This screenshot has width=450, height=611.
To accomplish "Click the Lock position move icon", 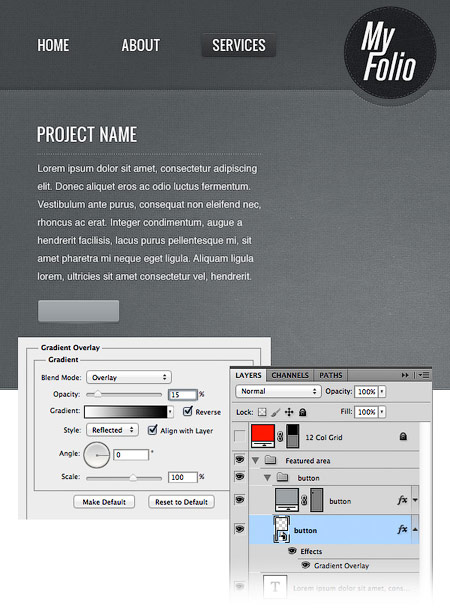I will (289, 412).
